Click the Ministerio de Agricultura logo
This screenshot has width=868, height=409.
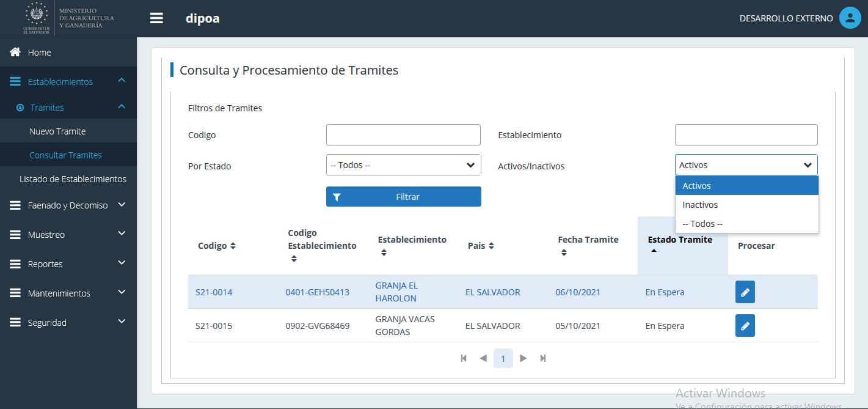[68, 18]
